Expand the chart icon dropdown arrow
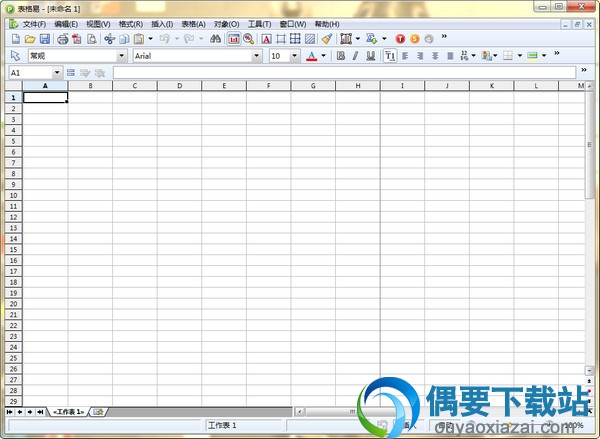This screenshot has height=439, width=600. [358, 39]
